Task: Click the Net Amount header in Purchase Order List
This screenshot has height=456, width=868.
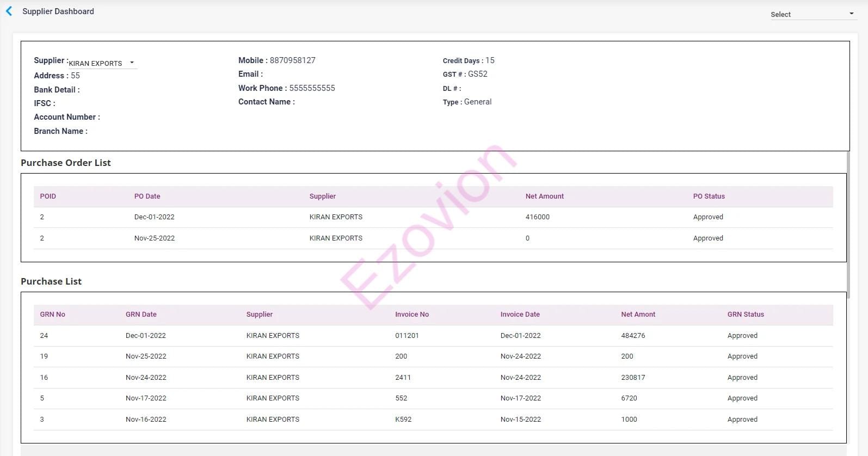Action: (544, 196)
